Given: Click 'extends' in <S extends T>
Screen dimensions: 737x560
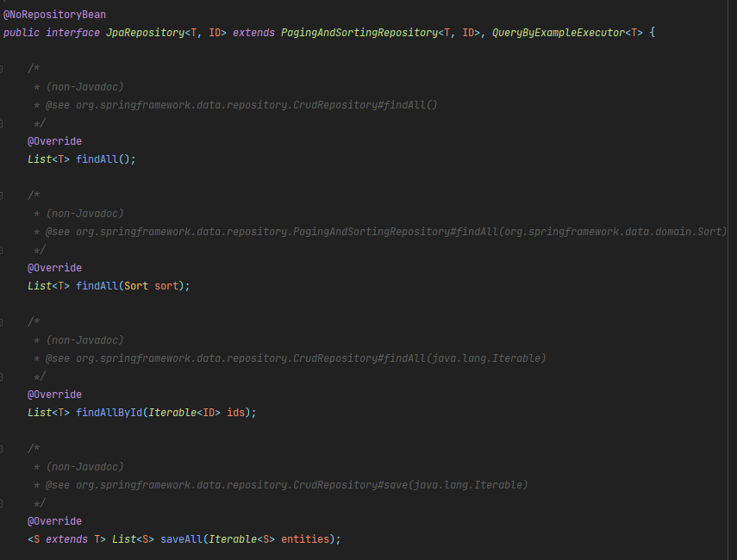Looking at the screenshot, I should pos(66,539).
